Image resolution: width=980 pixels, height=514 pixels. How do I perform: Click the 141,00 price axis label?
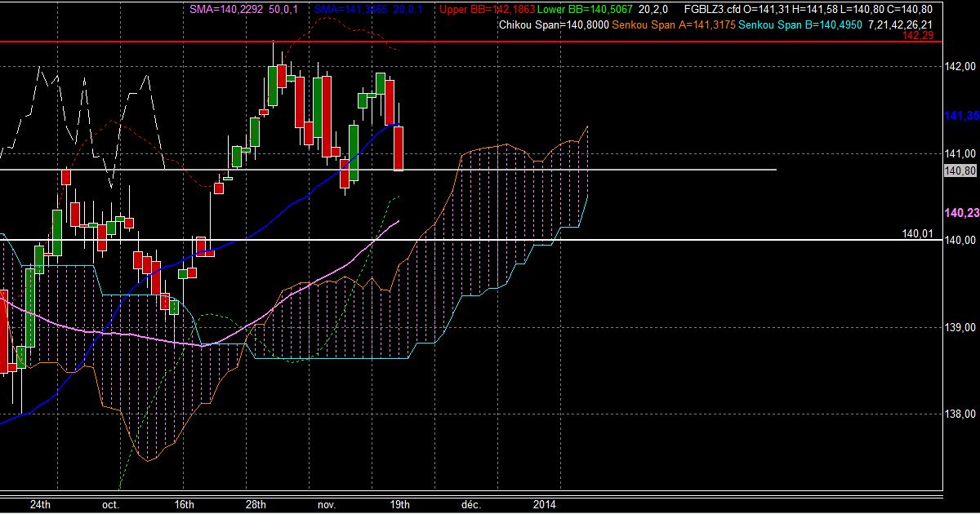point(960,153)
